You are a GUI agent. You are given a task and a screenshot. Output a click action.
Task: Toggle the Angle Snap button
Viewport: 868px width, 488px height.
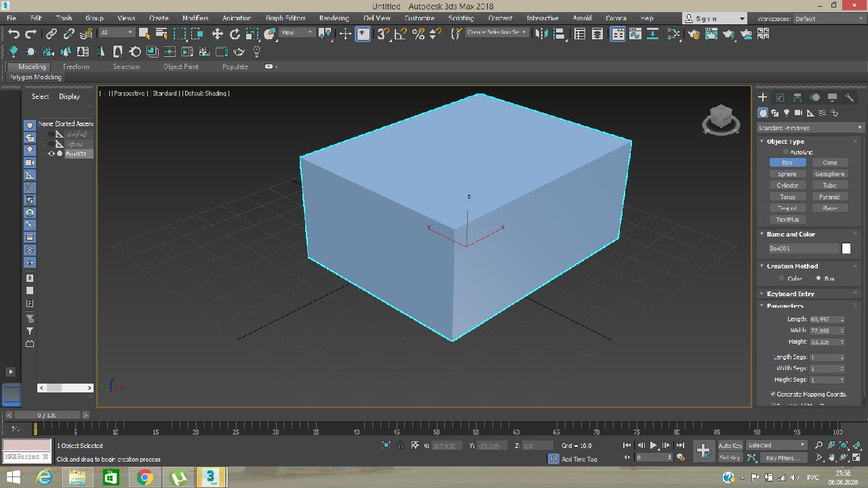click(401, 34)
